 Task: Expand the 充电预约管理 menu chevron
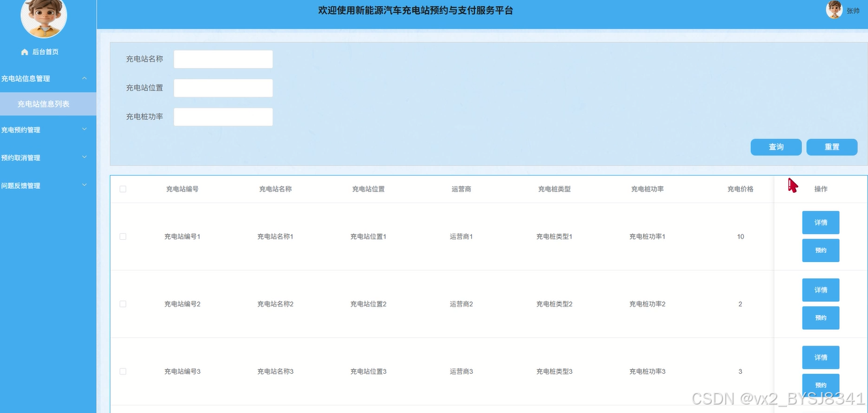84,129
